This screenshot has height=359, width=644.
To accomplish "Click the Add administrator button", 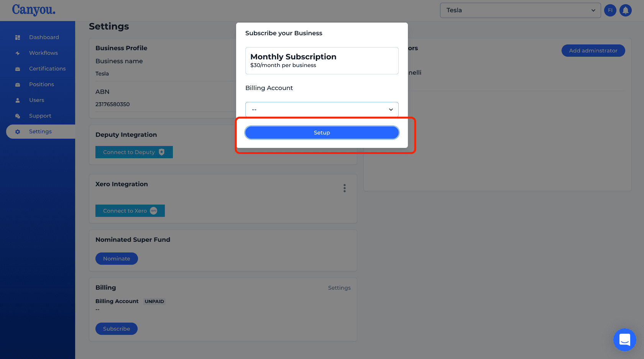I will [x=593, y=51].
